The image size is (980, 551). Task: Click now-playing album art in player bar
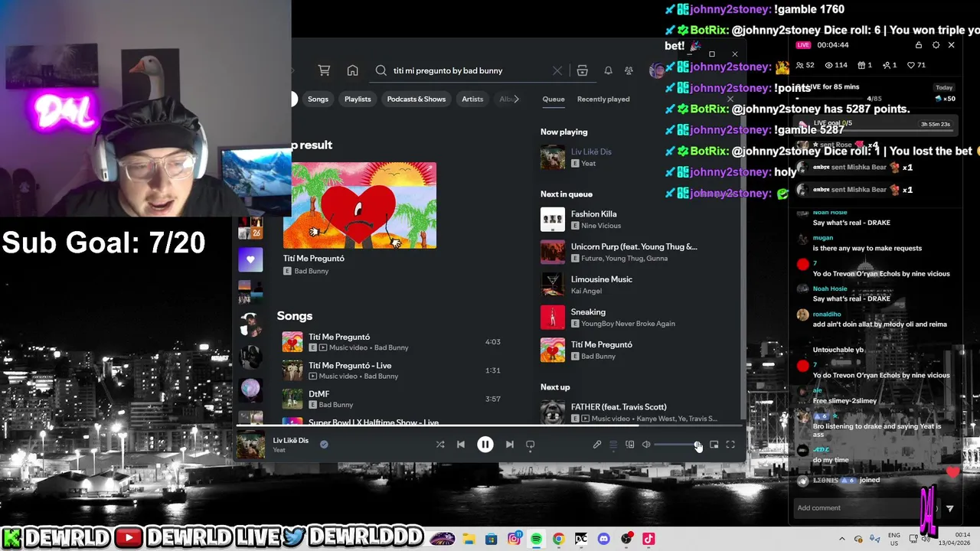pyautogui.click(x=250, y=445)
